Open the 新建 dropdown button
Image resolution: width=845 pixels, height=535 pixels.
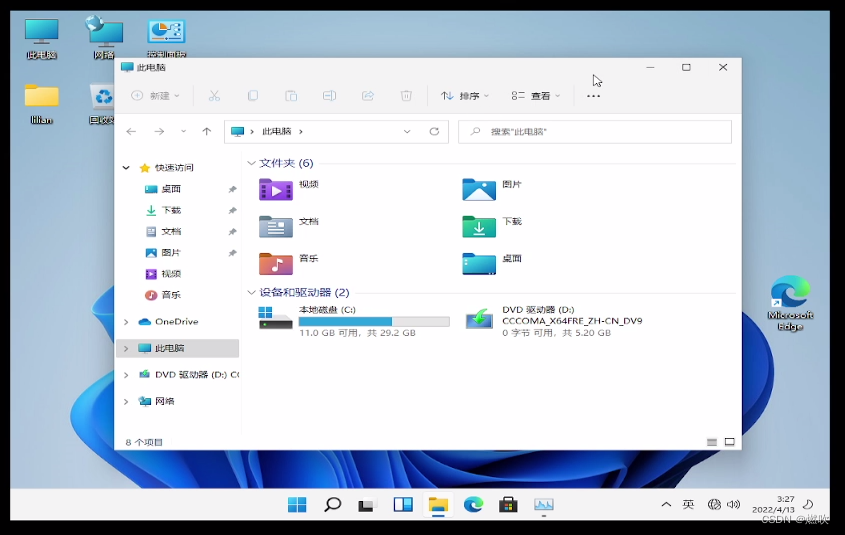click(x=155, y=96)
